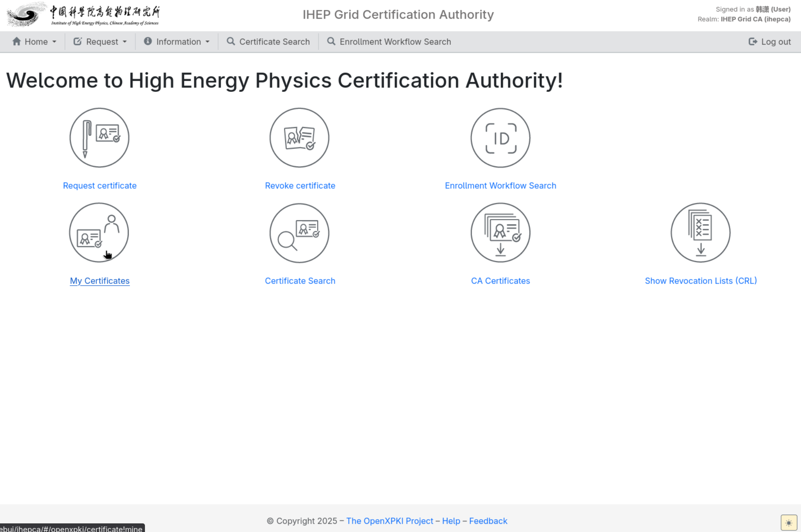Open the Revoke certificate link
Viewport: 801px width, 532px height.
point(300,185)
